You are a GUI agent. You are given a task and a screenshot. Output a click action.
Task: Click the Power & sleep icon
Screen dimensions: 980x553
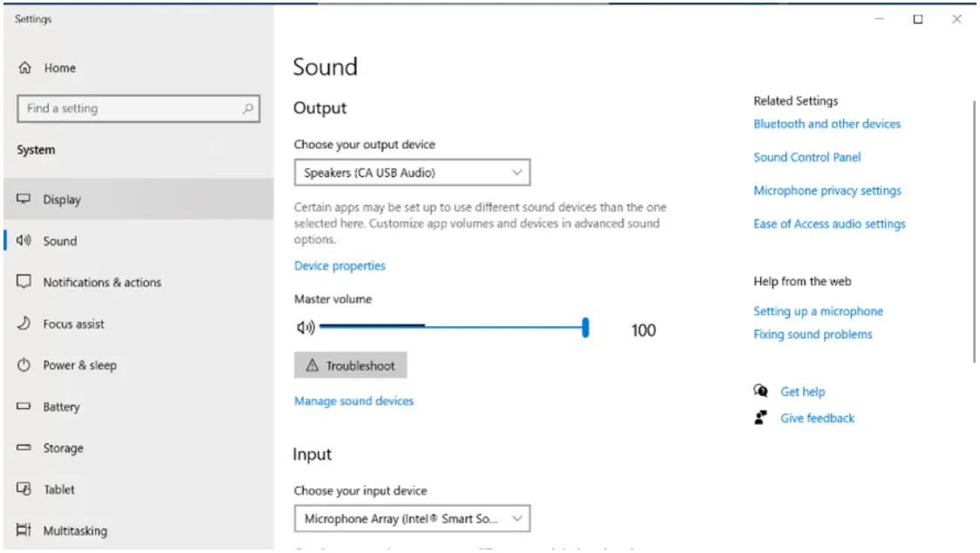24,365
